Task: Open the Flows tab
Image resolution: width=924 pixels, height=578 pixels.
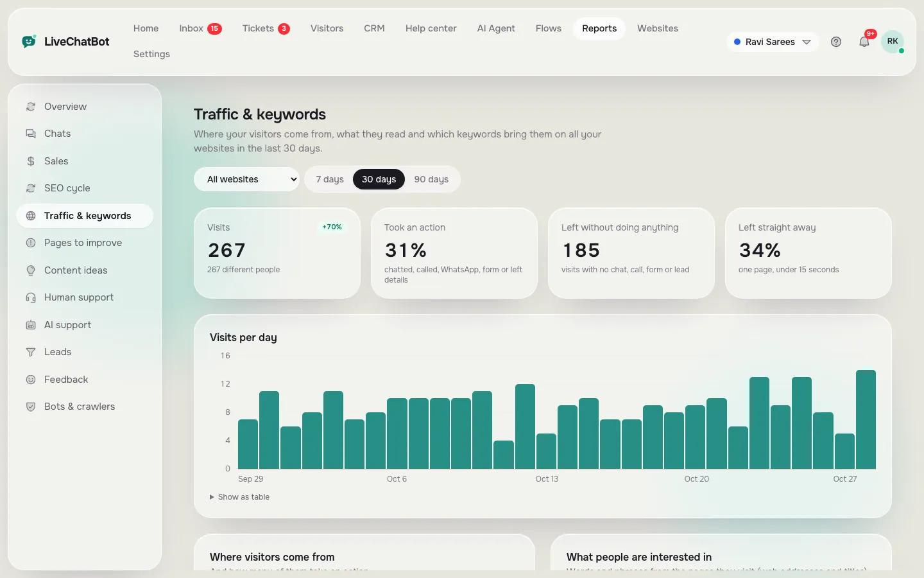Action: [x=549, y=28]
